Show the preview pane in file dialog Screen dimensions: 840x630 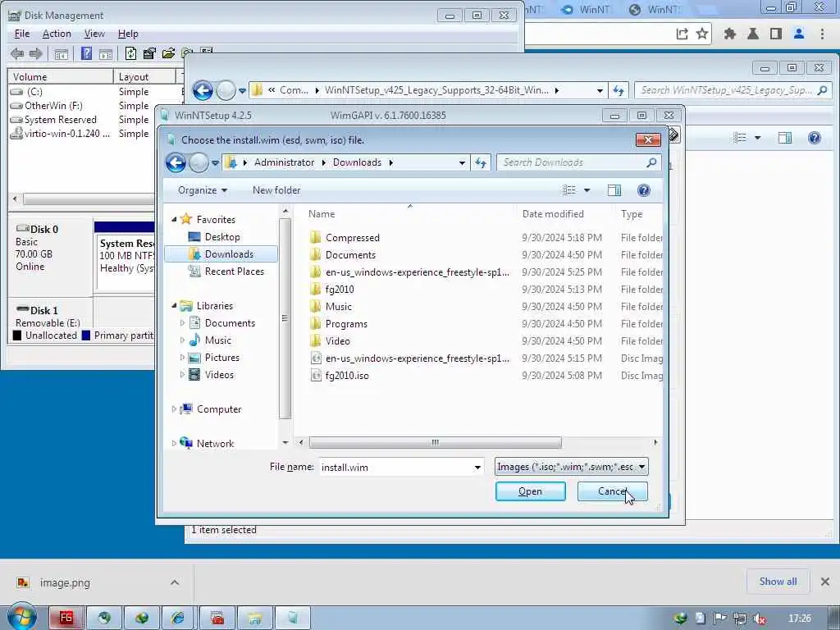click(x=614, y=190)
